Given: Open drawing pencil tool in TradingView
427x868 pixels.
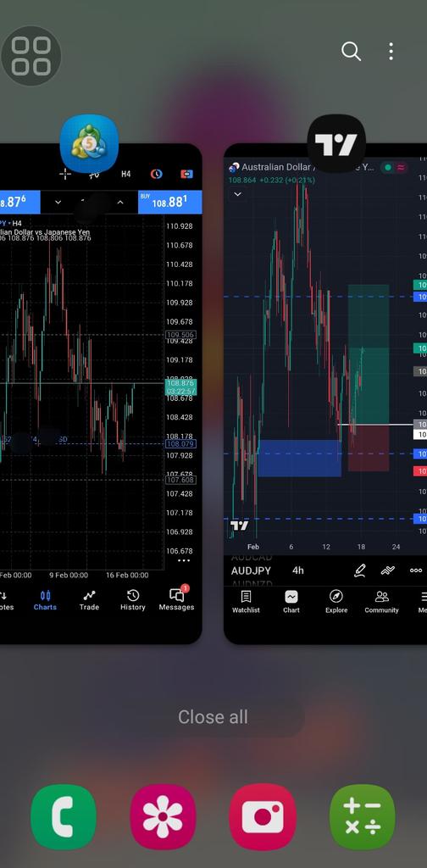Looking at the screenshot, I should pyautogui.click(x=360, y=570).
